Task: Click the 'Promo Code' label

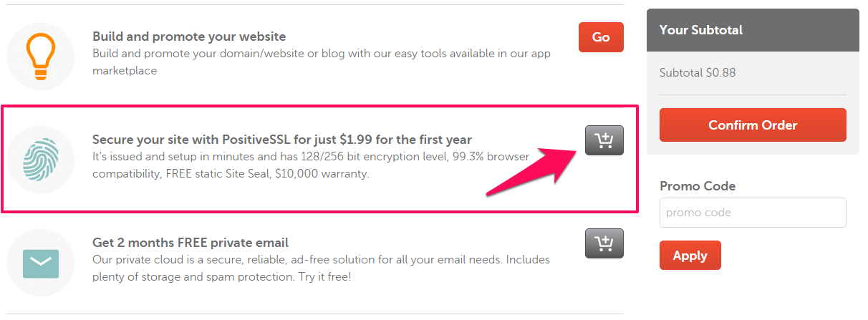Action: click(698, 186)
